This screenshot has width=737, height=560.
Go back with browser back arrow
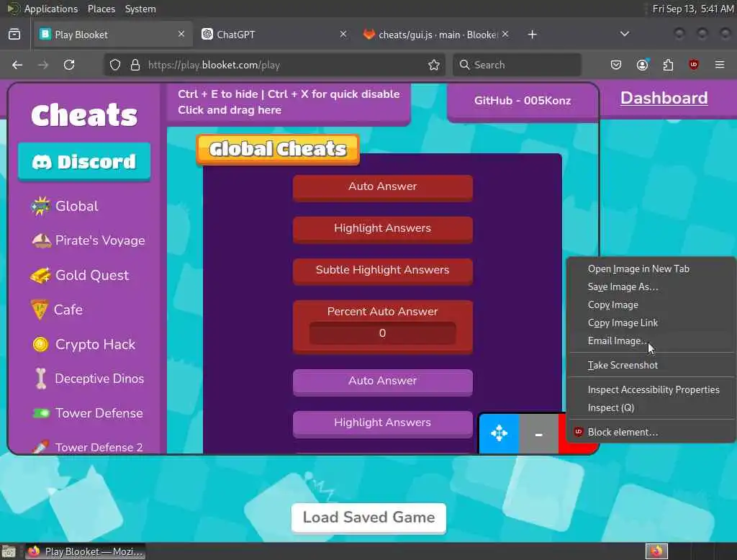(17, 65)
